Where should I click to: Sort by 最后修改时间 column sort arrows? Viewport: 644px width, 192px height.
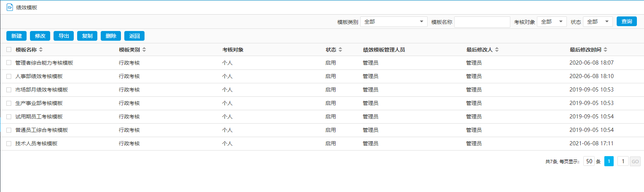tap(605, 50)
